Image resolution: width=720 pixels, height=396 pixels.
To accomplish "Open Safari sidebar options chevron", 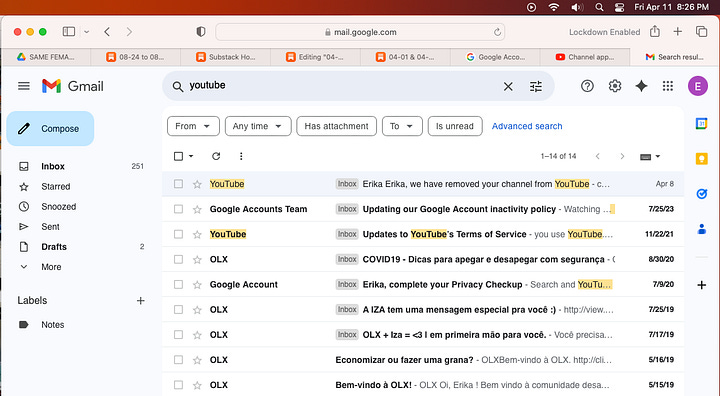I will pos(86,32).
